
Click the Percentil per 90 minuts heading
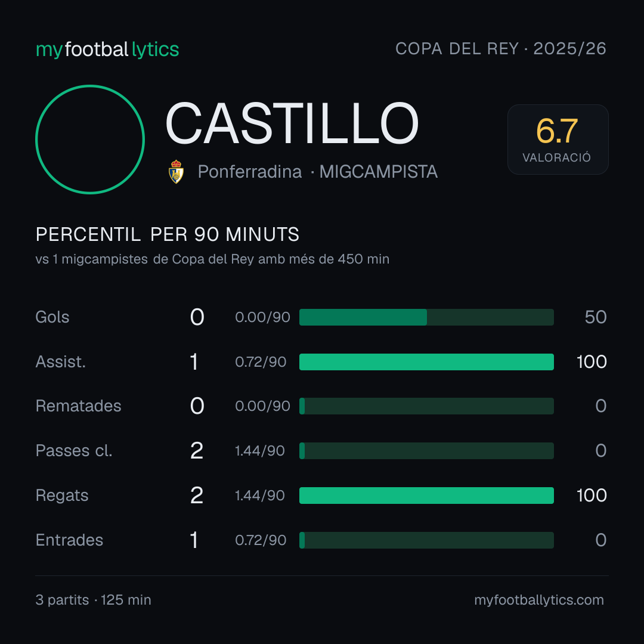(x=168, y=234)
